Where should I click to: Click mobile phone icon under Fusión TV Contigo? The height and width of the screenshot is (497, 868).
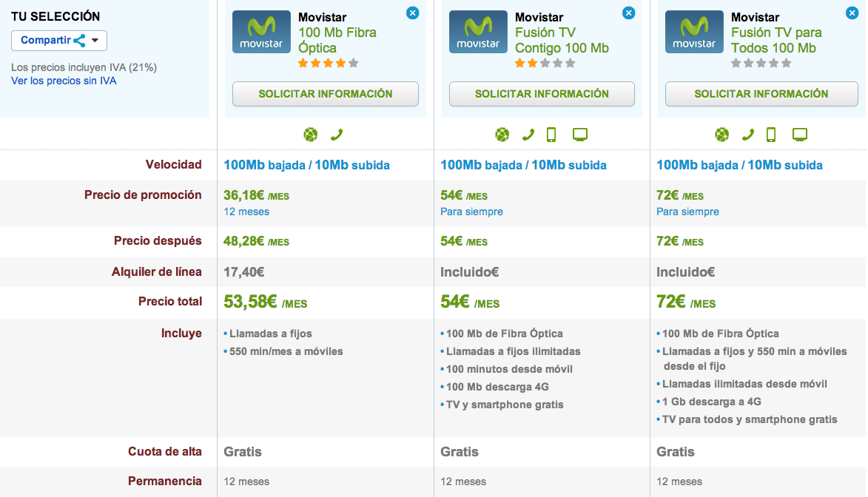[551, 135]
